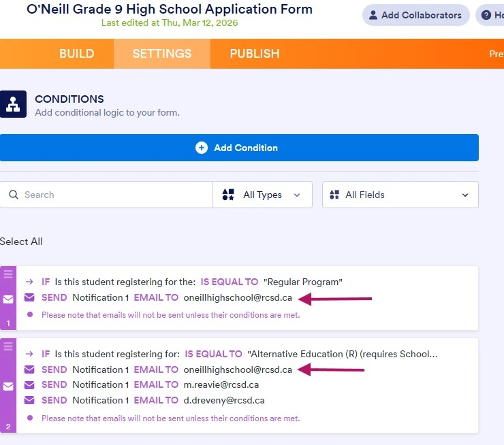Screen dimensions: 504x445
Task: Click mail icon beside condition 1 oneillhighschool send
Action: pos(29,297)
